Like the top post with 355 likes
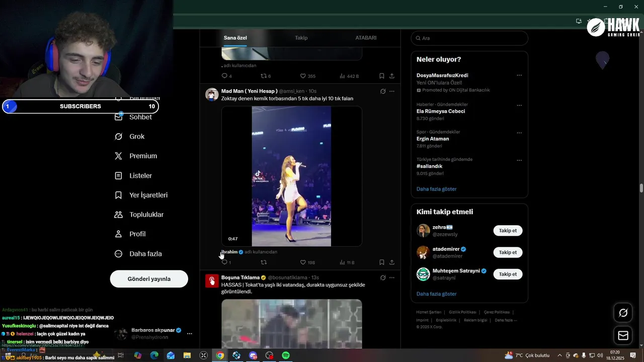 (307, 76)
